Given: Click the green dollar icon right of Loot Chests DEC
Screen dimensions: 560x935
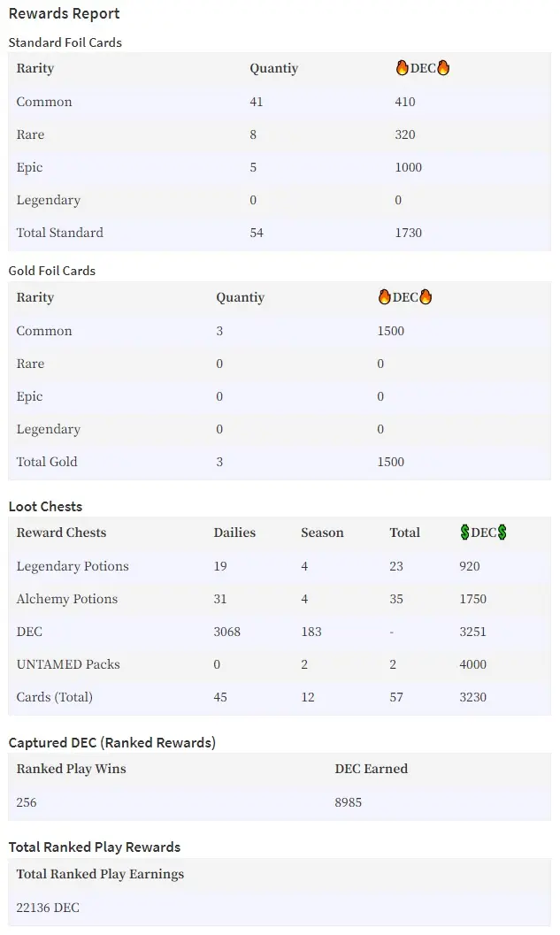Looking at the screenshot, I should click(x=502, y=532).
